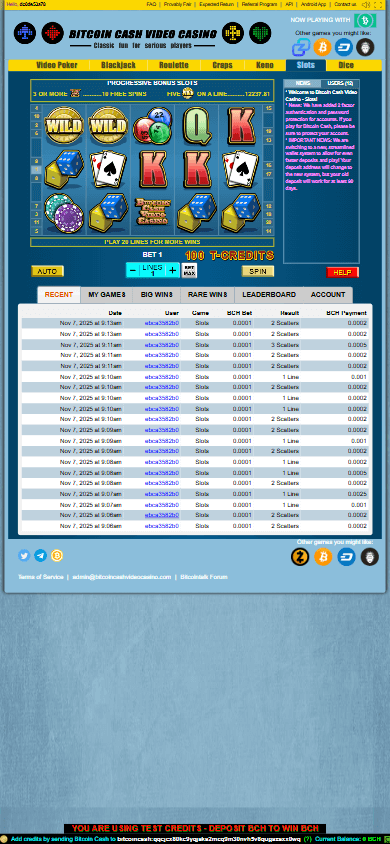Click the green heart suit logo icon

(x=260, y=33)
